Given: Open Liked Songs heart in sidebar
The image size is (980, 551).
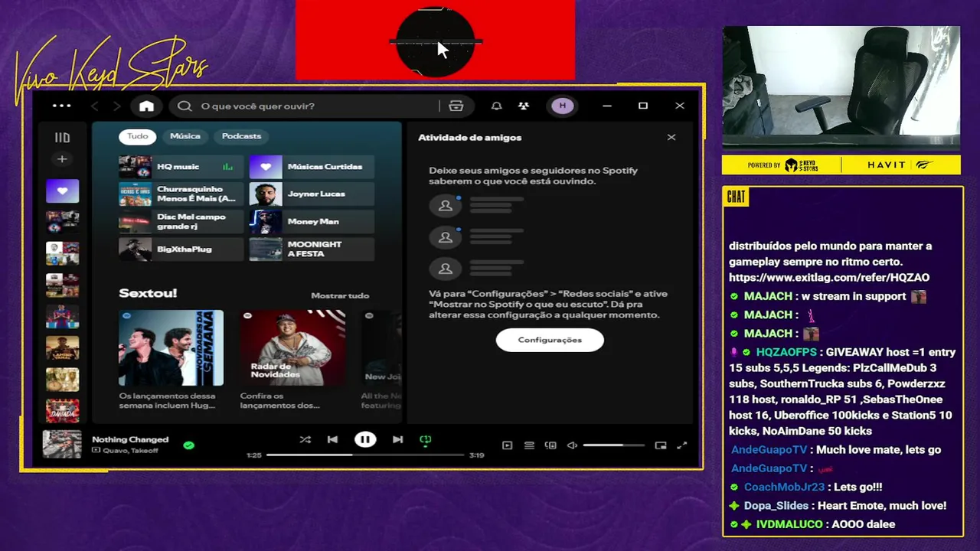Looking at the screenshot, I should click(x=62, y=191).
